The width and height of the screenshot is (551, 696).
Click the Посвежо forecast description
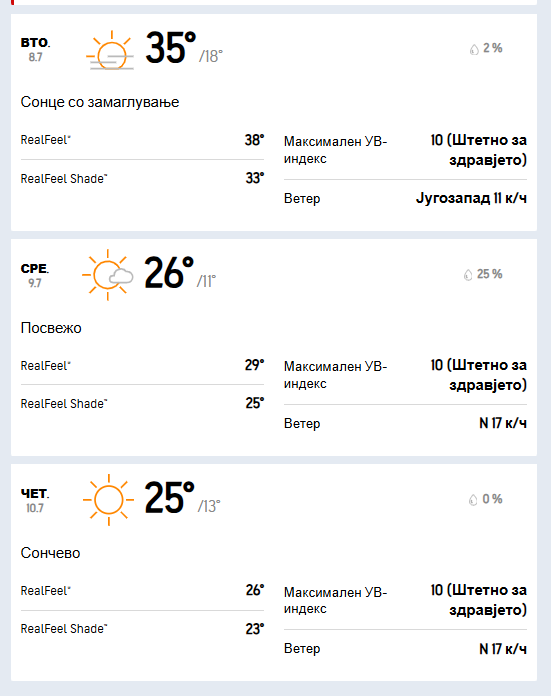51,328
